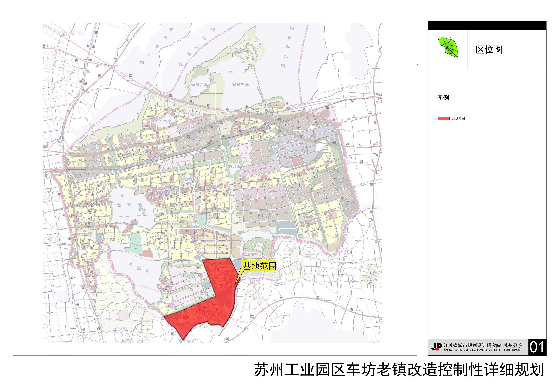The height and width of the screenshot is (392, 555).
Task: Click the 东沙湖 label on map
Action: [234, 166]
